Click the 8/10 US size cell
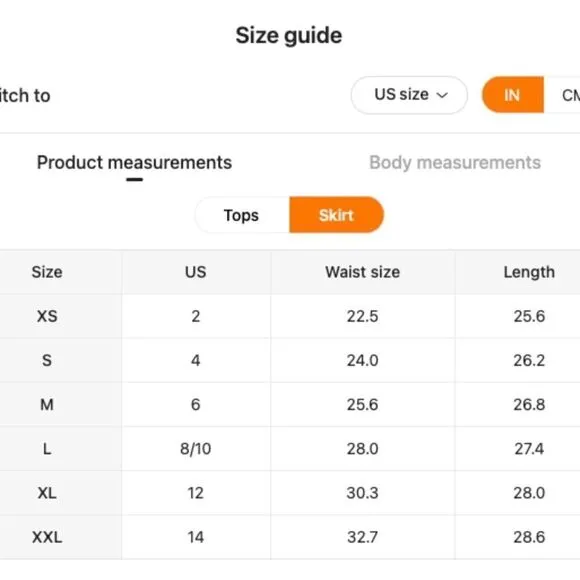The image size is (580, 580). click(196, 449)
